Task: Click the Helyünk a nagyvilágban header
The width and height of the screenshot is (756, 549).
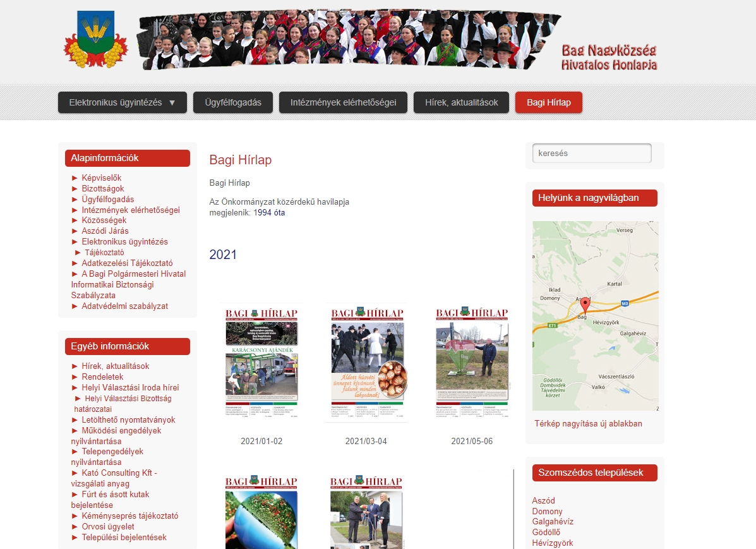Action: point(594,198)
